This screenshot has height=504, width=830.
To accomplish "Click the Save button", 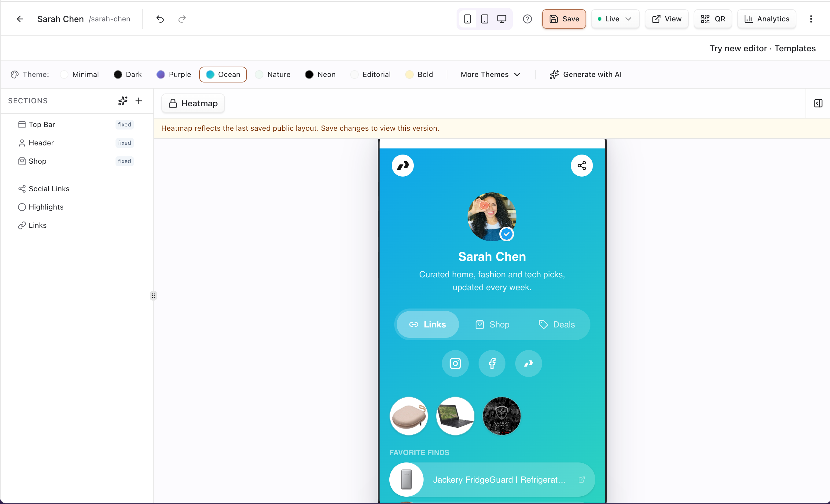I will pyautogui.click(x=564, y=19).
